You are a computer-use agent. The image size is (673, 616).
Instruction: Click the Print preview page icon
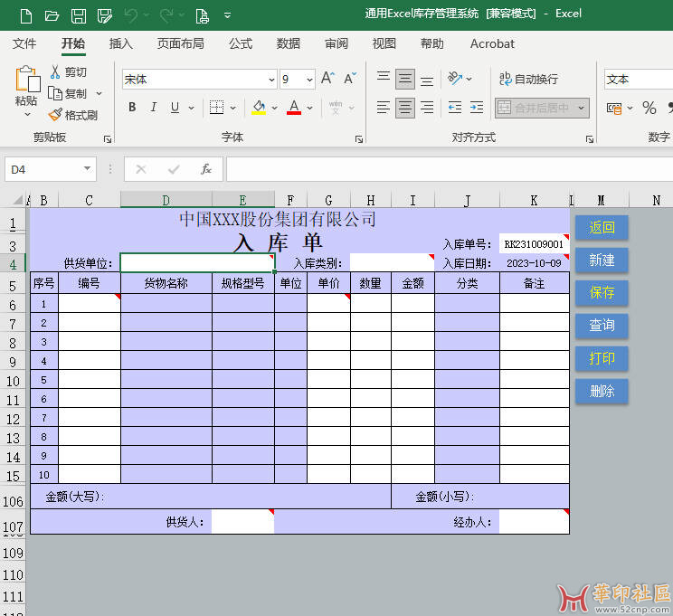[202, 16]
